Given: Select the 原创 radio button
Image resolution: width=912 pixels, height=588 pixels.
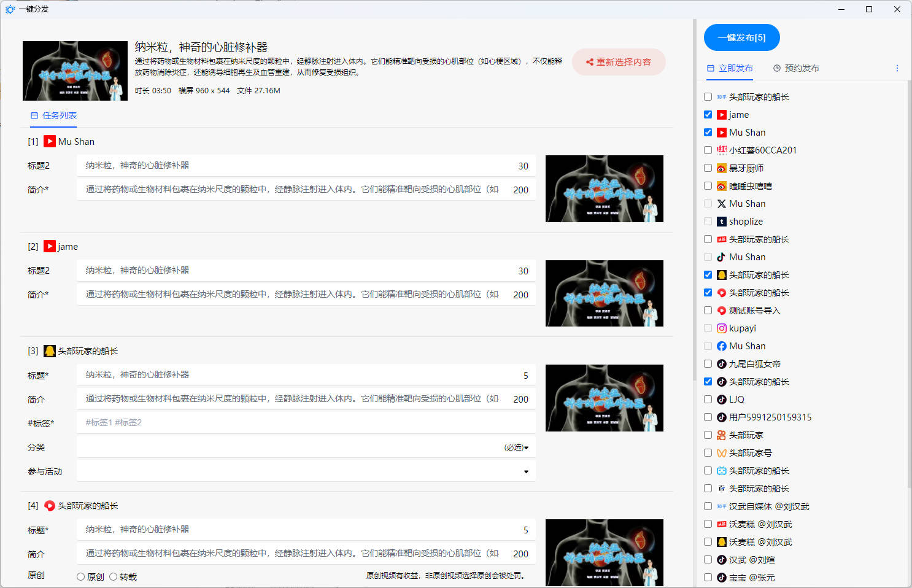Looking at the screenshot, I should pyautogui.click(x=80, y=577).
